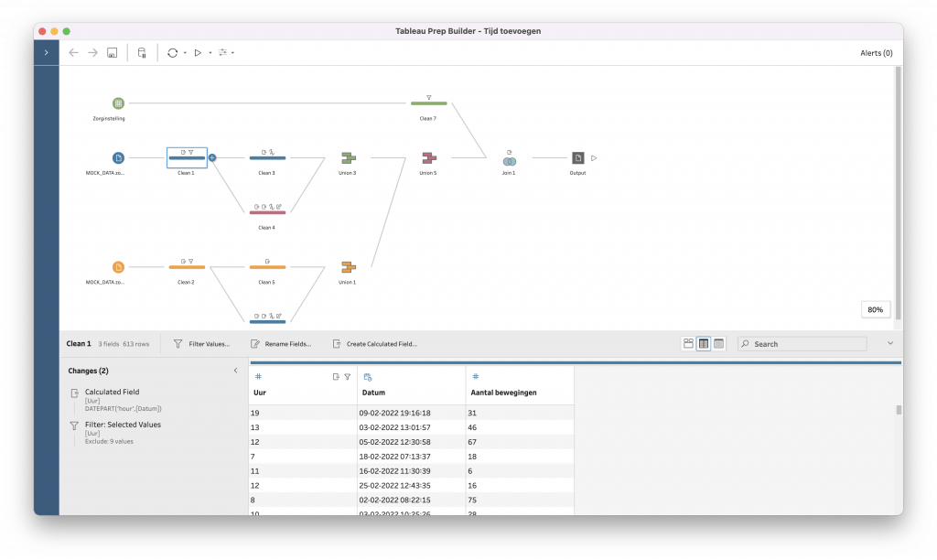Select the Output step icon
Viewport: 937px width, 560px height.
pos(577,158)
